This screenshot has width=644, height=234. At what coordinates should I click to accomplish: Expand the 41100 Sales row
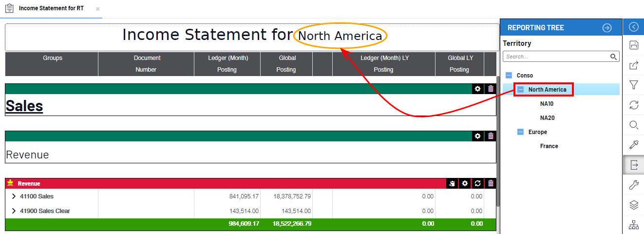pyautogui.click(x=14, y=196)
